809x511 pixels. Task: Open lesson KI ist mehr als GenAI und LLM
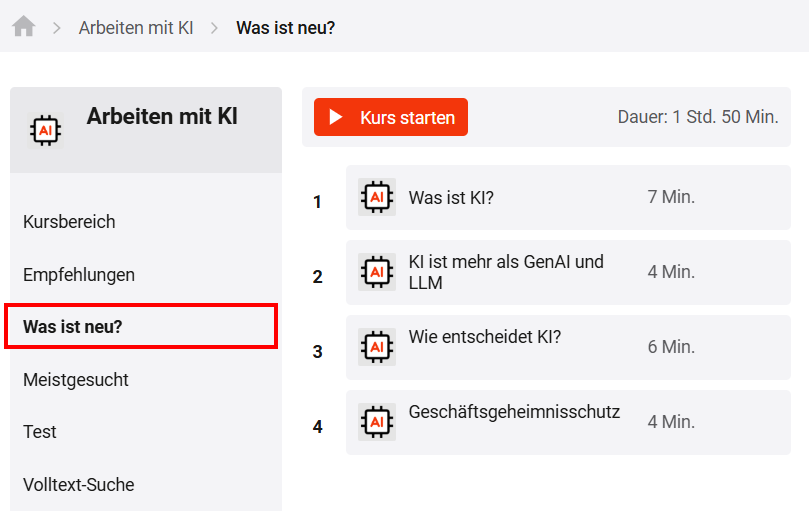point(568,272)
